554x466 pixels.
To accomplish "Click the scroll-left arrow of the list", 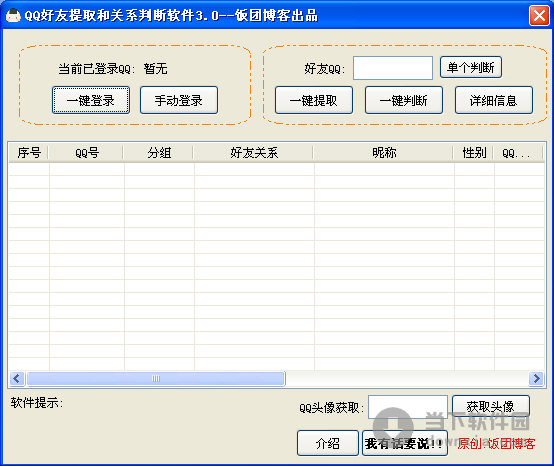I will (x=17, y=379).
